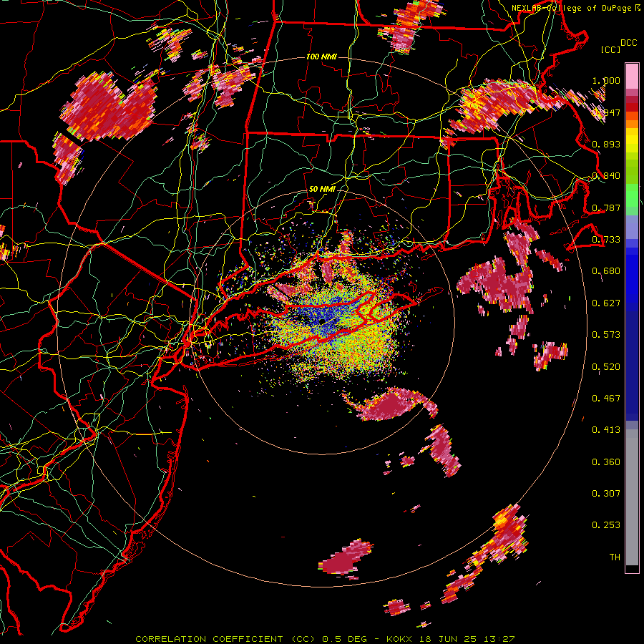Viewport: 644px width, 644px height.
Task: Select the 0.680 scale value
Action: click(x=606, y=271)
